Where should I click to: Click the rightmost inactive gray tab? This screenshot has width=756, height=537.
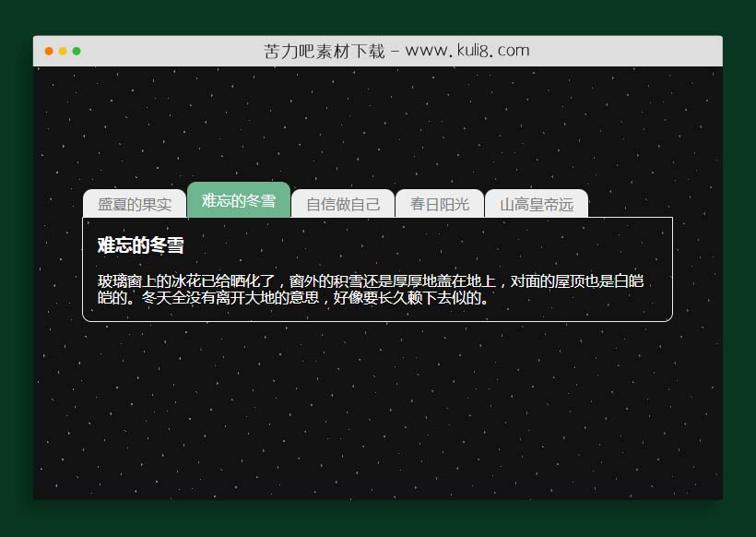coord(537,204)
